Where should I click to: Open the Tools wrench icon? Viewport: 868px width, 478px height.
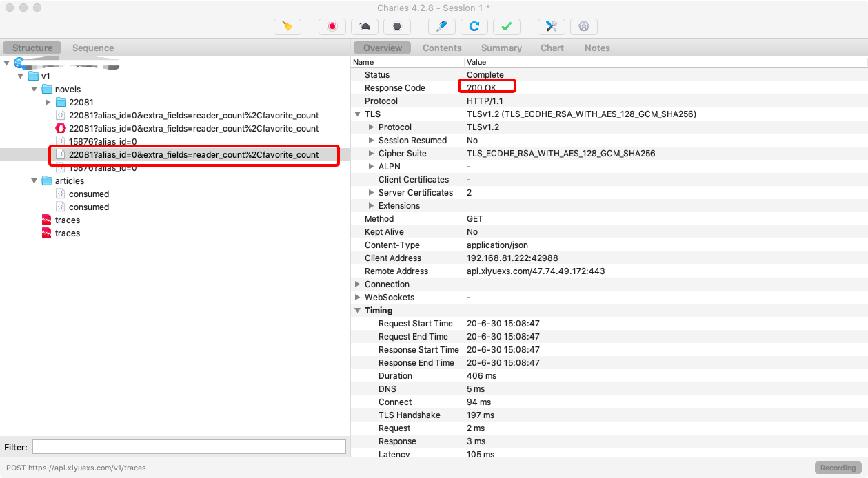tap(552, 27)
